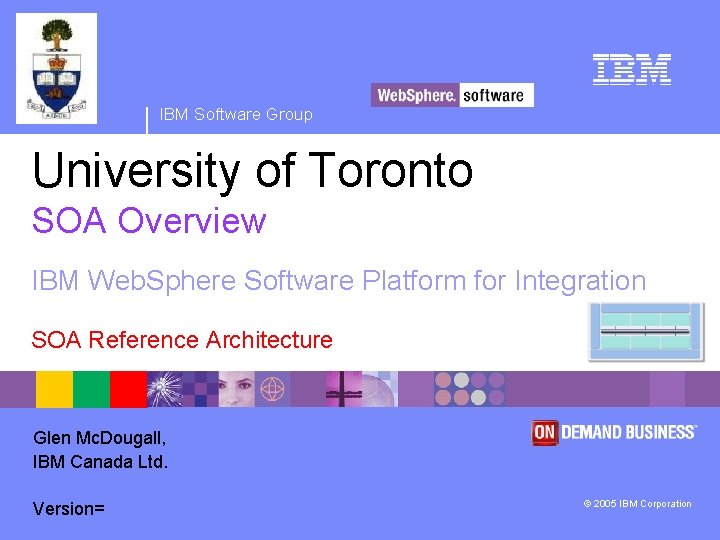
Task: Click the 'Version=' text
Action: click(x=69, y=509)
